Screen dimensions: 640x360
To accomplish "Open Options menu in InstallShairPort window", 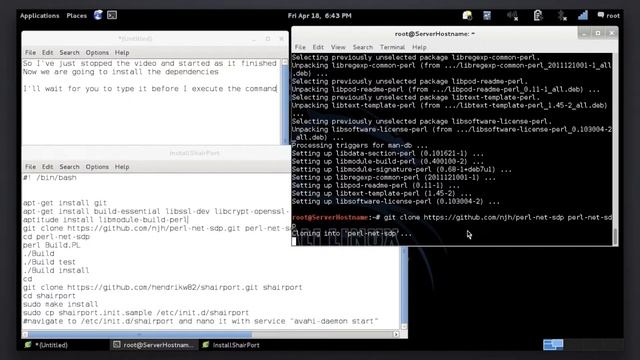I will (x=97, y=167).
